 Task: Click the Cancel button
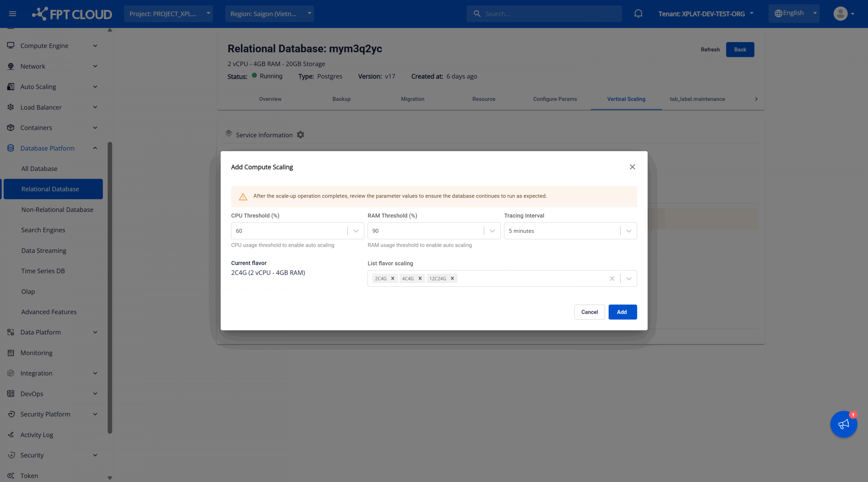[x=589, y=312]
